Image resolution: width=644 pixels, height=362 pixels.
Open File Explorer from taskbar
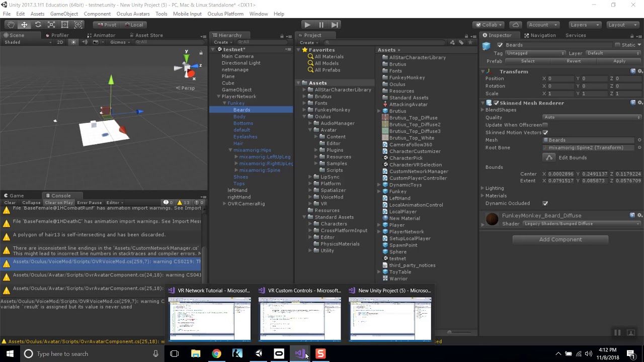point(196,354)
